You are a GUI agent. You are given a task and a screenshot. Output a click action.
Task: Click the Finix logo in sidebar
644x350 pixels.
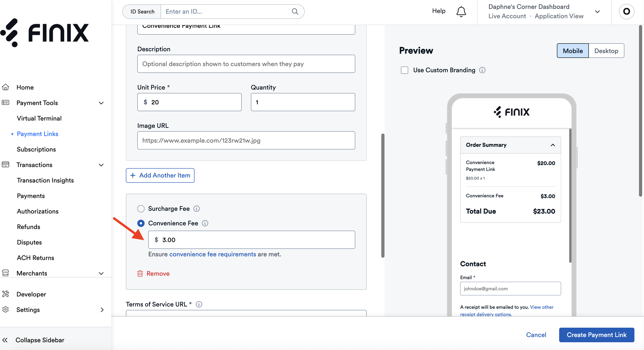coord(44,33)
